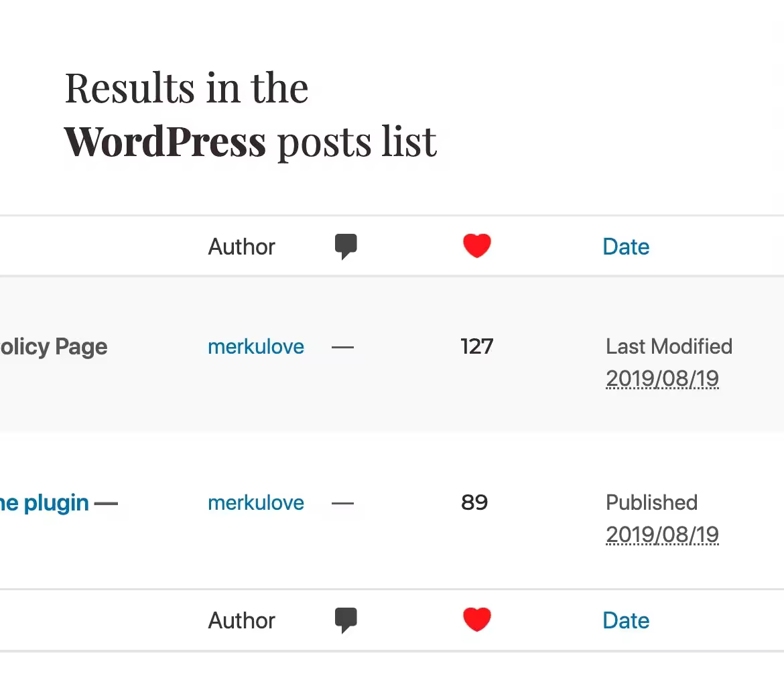Click the comments bubble icon in table footer
Screen dimensions: 784x686
click(x=346, y=620)
